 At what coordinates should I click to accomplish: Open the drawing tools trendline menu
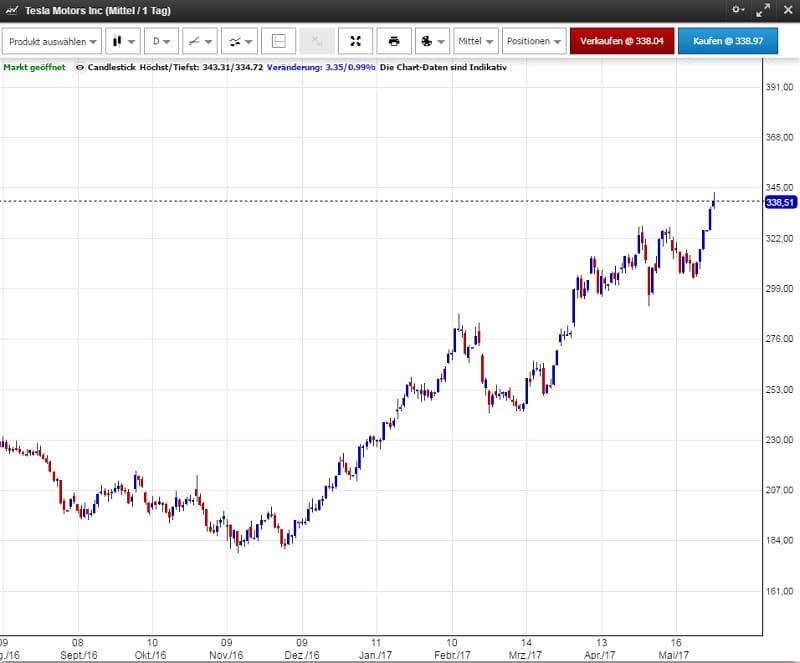[x=201, y=42]
